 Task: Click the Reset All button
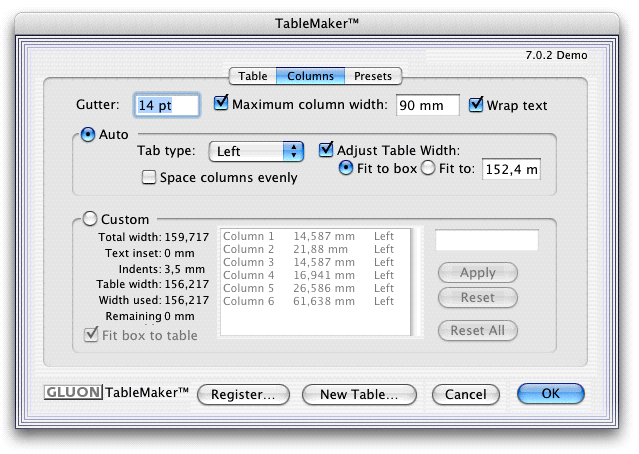click(478, 331)
